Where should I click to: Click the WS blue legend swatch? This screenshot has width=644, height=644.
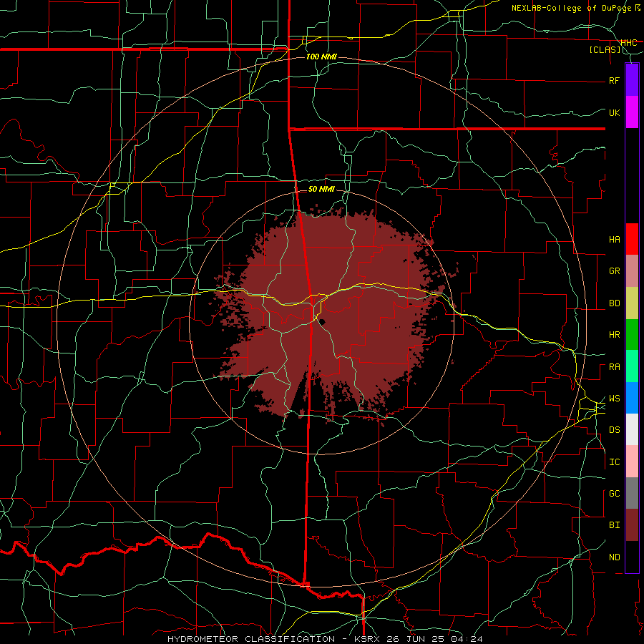click(x=632, y=398)
